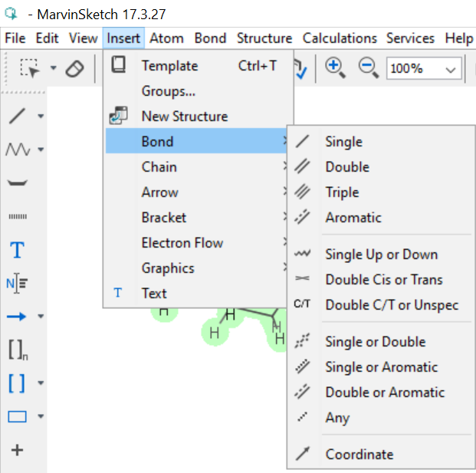Open the Electron Flow submenu
This screenshot has height=473, width=476.
tap(182, 243)
